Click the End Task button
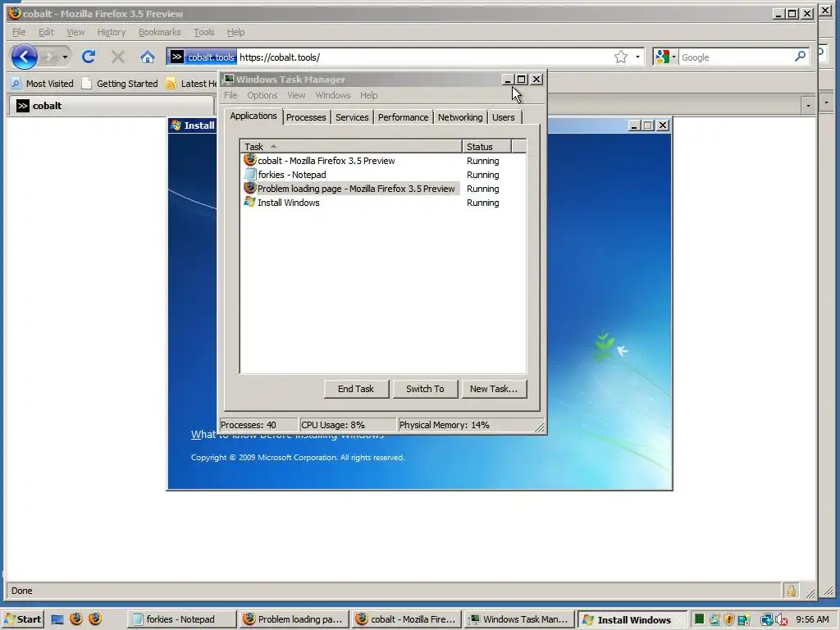840x630 pixels. tap(356, 389)
